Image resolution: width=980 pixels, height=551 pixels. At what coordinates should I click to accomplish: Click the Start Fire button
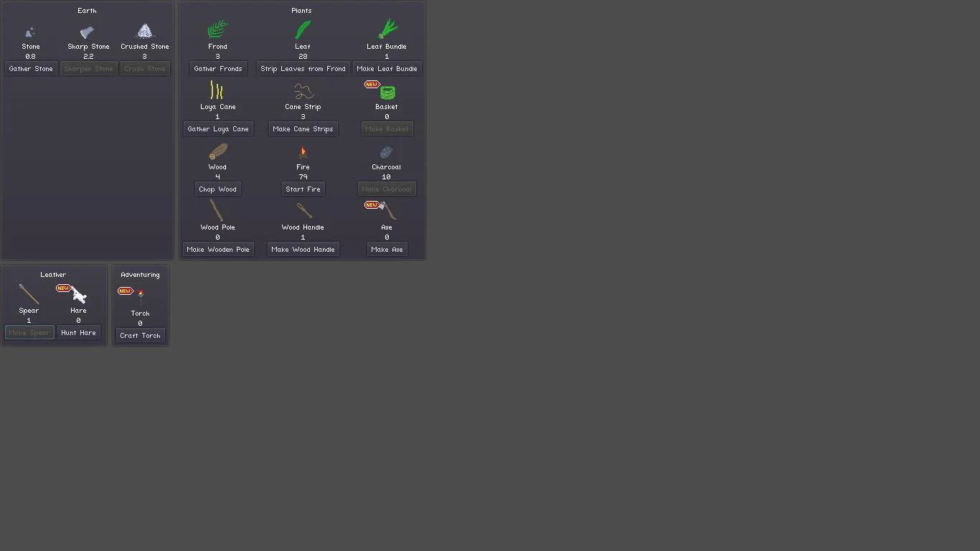click(303, 189)
